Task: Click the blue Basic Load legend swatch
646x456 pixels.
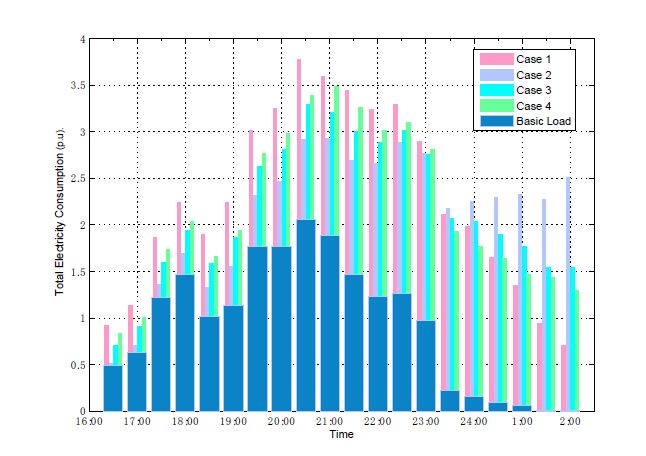Action: [x=497, y=122]
